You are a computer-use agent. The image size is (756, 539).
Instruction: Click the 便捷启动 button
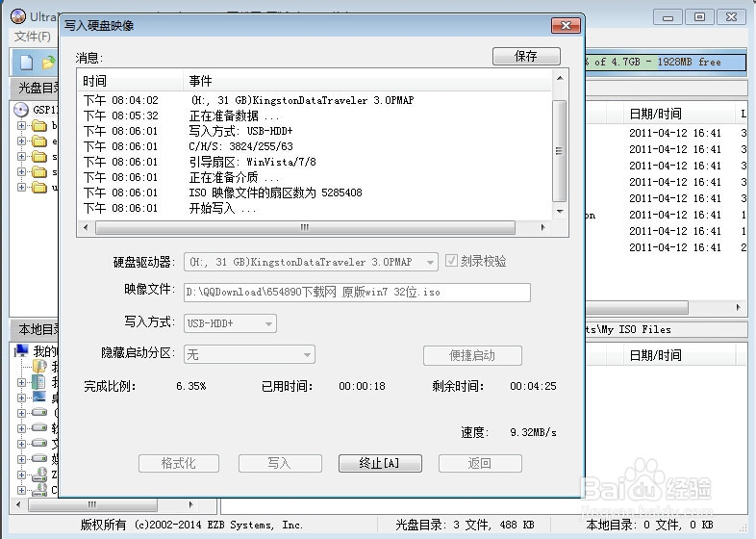pos(472,355)
